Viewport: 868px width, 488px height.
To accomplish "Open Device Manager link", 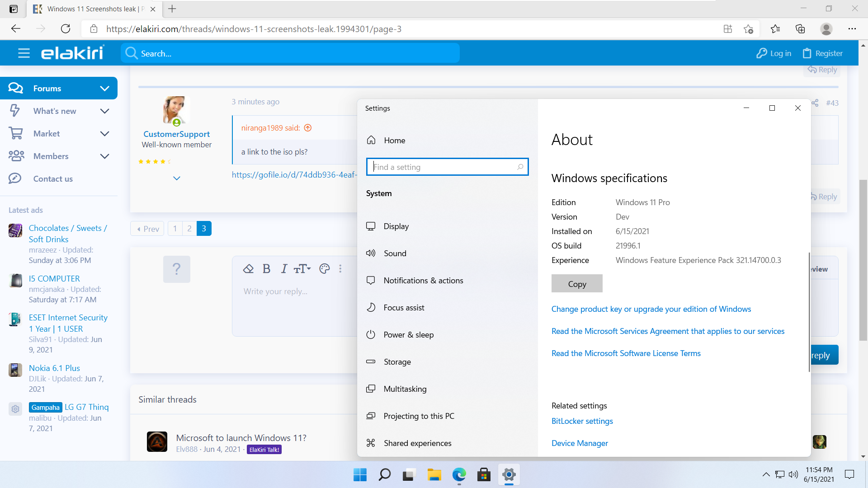I will (x=580, y=443).
